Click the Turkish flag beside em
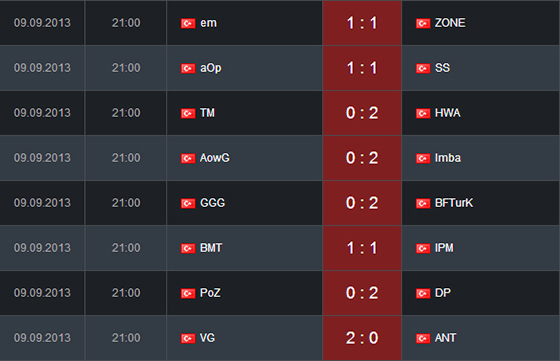 188,24
